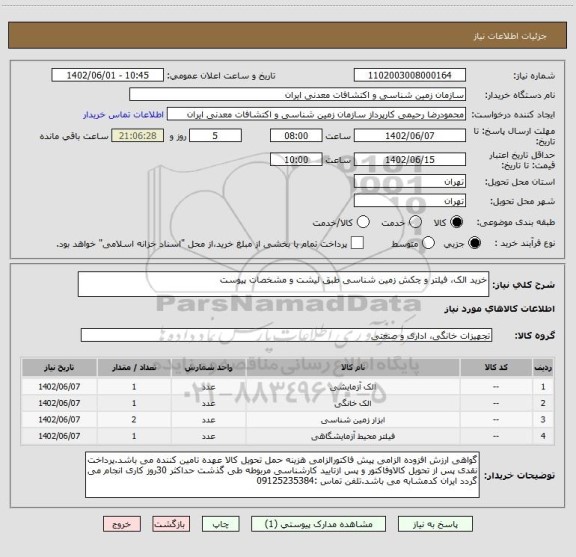Click the کد کالا column header
The height and width of the screenshot is (557, 576).
[x=496, y=367]
